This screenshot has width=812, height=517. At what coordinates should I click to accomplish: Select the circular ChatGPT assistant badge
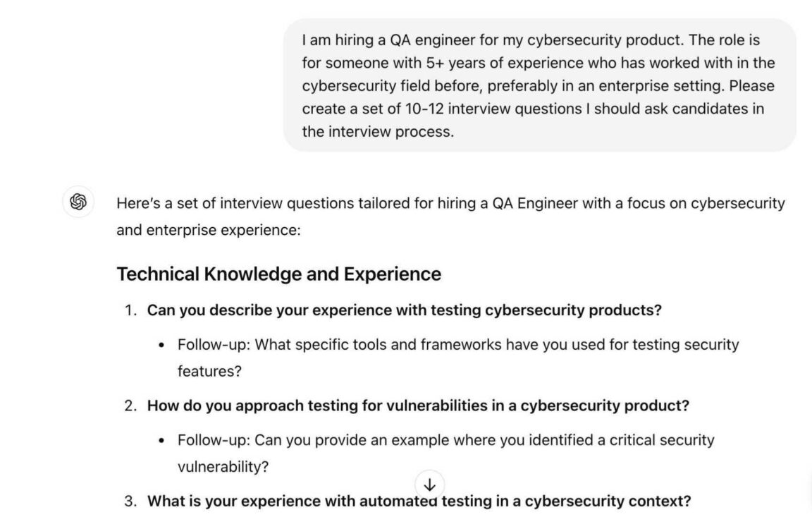[x=78, y=203]
